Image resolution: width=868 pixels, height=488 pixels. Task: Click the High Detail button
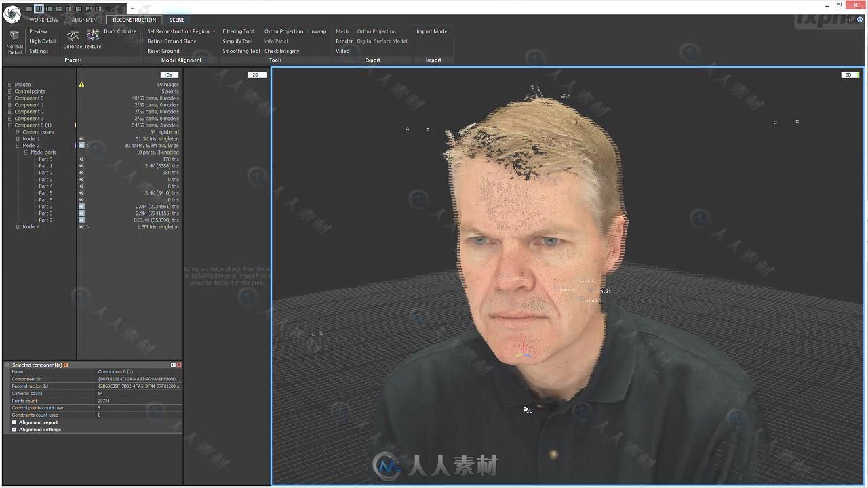[x=43, y=41]
